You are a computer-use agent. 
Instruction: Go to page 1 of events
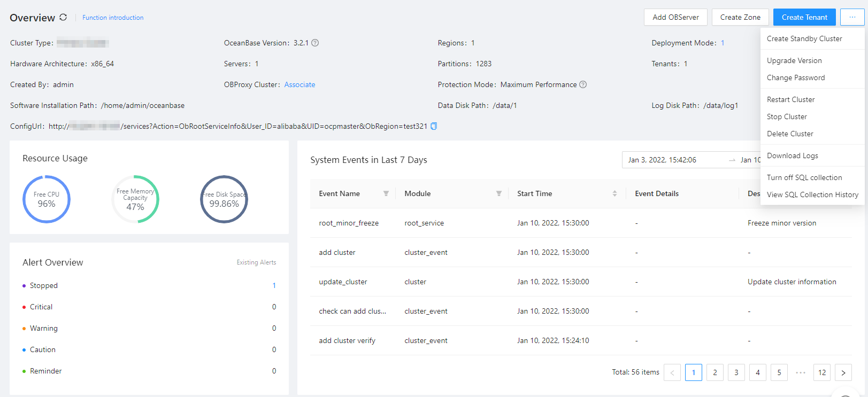click(694, 372)
